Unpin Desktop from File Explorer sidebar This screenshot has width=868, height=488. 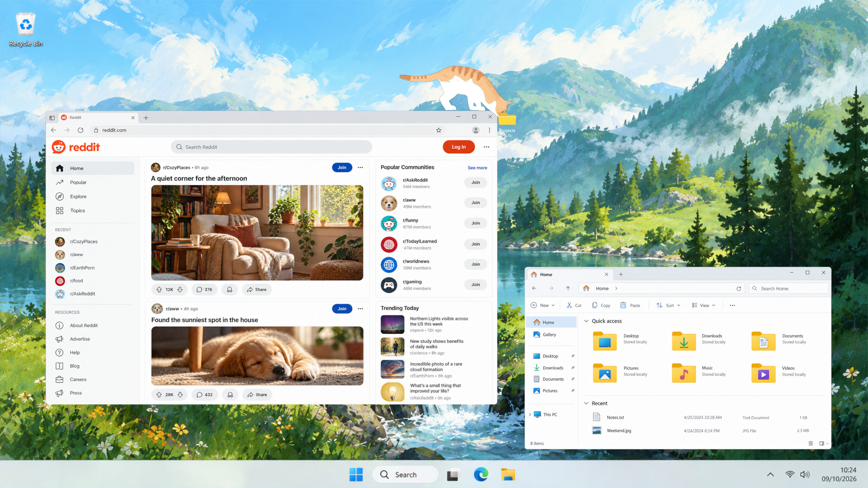point(573,356)
